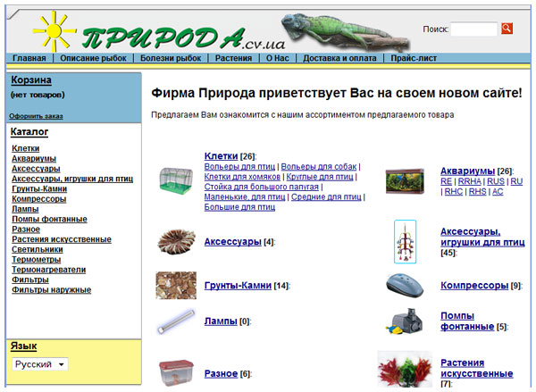Open the plastic container Разное thumbnail
This screenshot has width=536, height=392.
coord(176,373)
